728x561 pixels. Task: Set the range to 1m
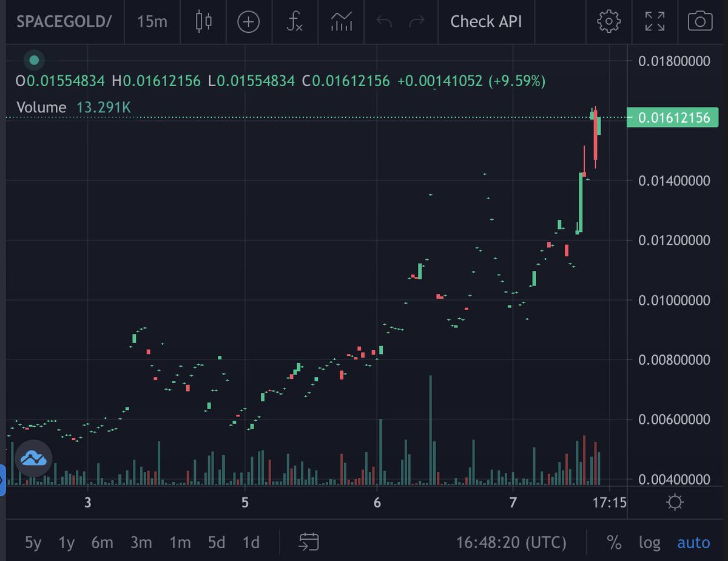[x=180, y=542]
